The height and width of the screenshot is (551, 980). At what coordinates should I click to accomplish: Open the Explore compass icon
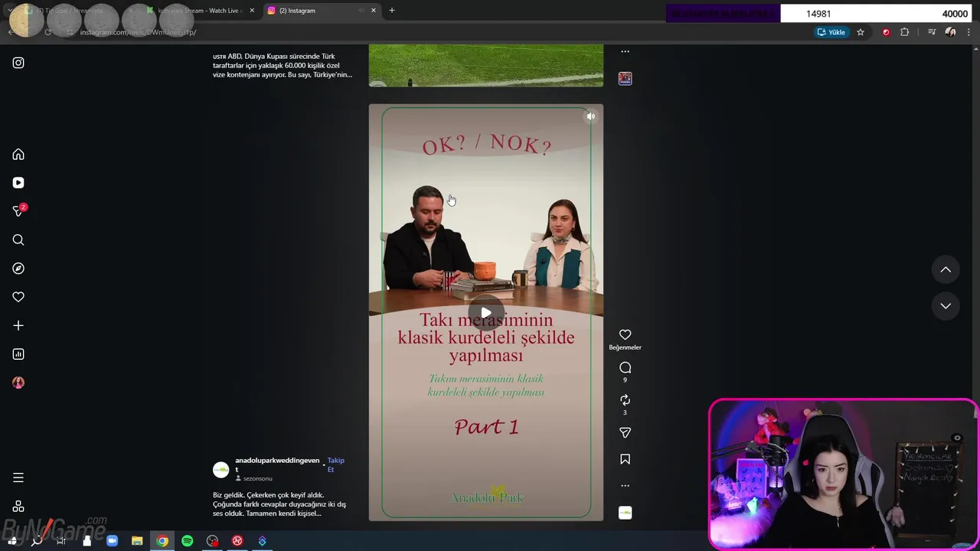point(18,269)
